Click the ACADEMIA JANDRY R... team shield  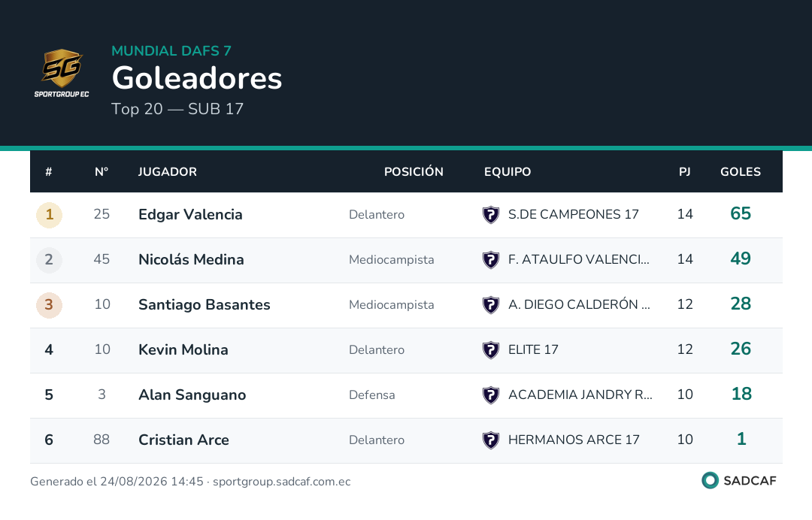pyautogui.click(x=490, y=395)
